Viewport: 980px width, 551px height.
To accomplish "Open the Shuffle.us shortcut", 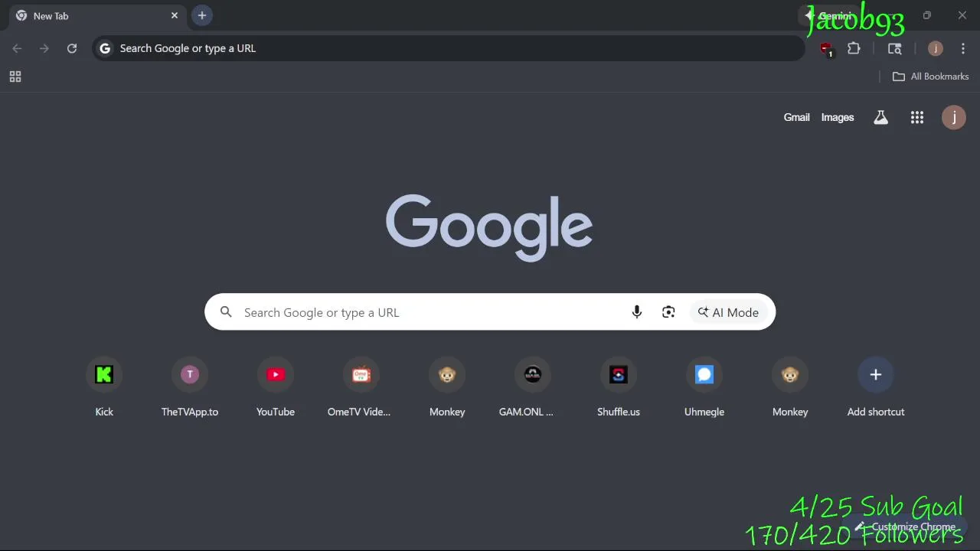I will click(619, 374).
